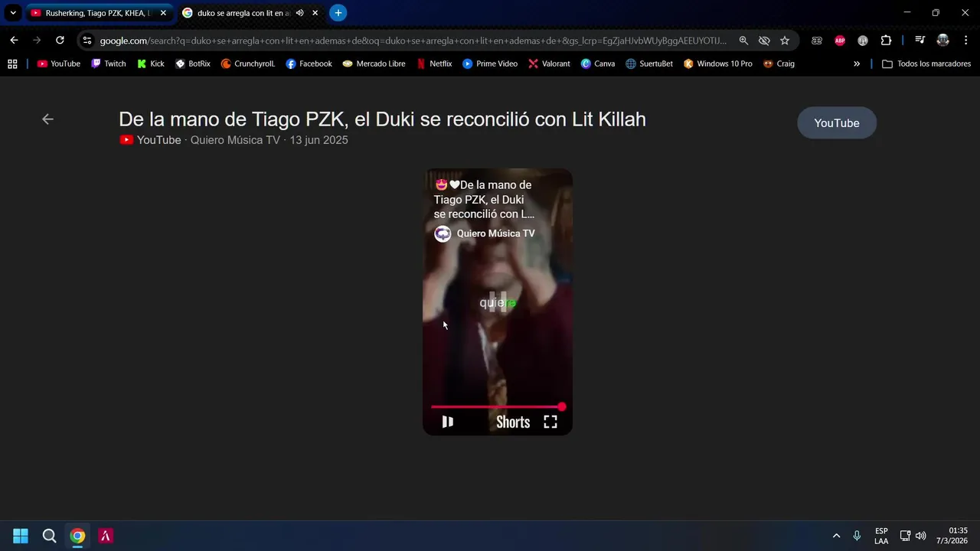Open the YouTube bookmark

coord(59,64)
